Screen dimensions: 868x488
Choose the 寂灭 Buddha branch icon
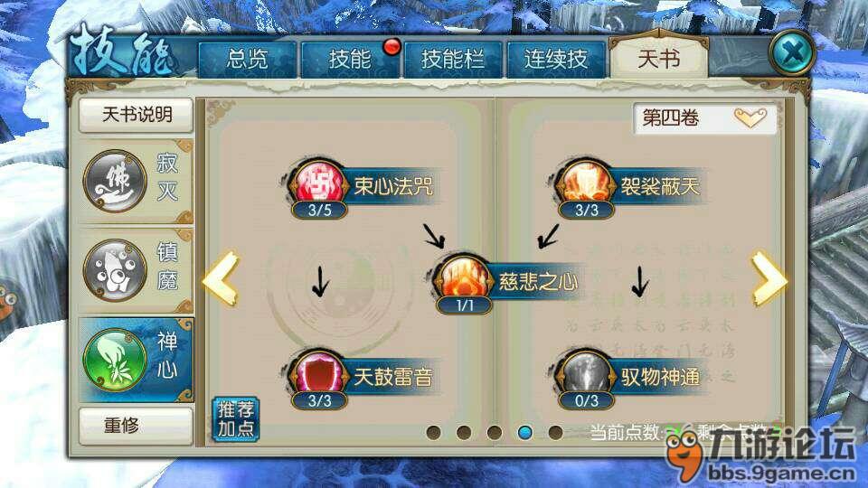115,181
